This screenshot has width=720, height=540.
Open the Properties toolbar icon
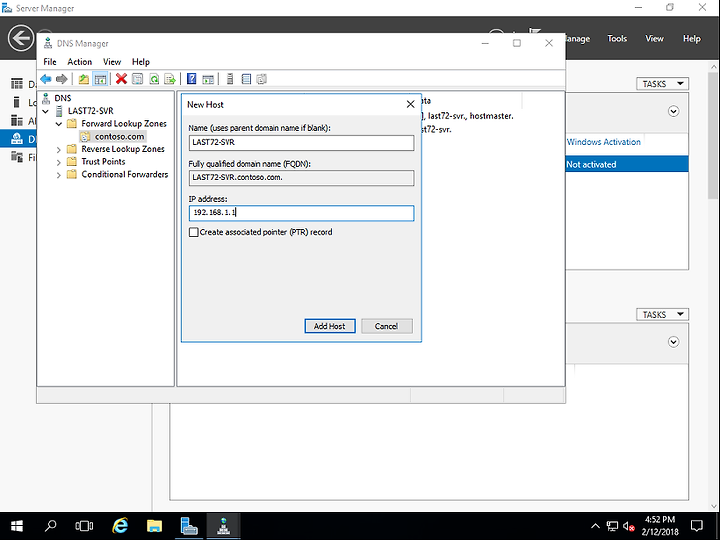137,79
